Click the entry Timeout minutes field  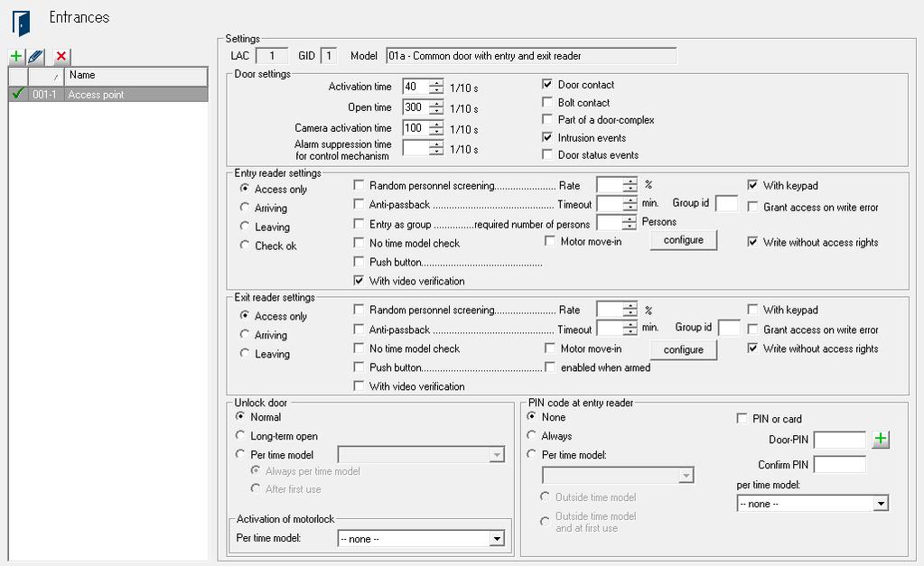coord(610,204)
